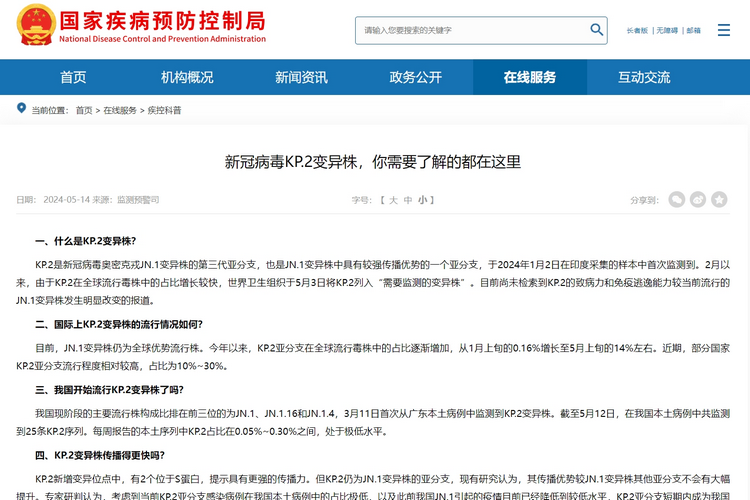Set font size to large (大)
Viewport: 750px width, 500px height.
394,200
